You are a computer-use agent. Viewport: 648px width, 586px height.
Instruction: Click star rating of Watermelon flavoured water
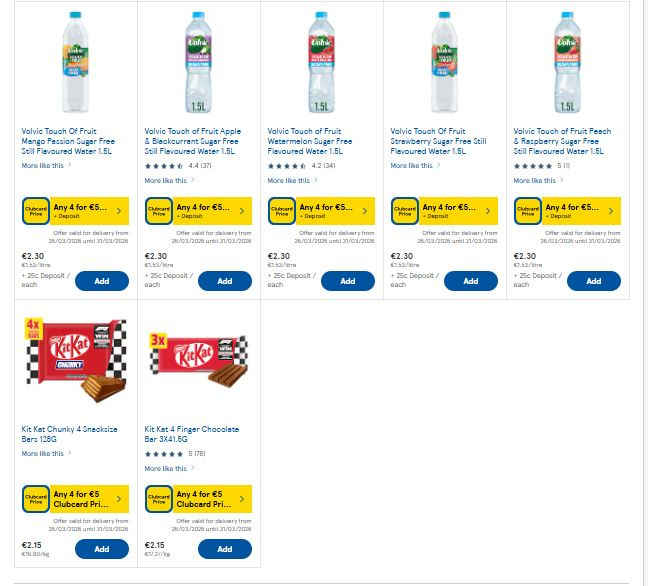[287, 166]
